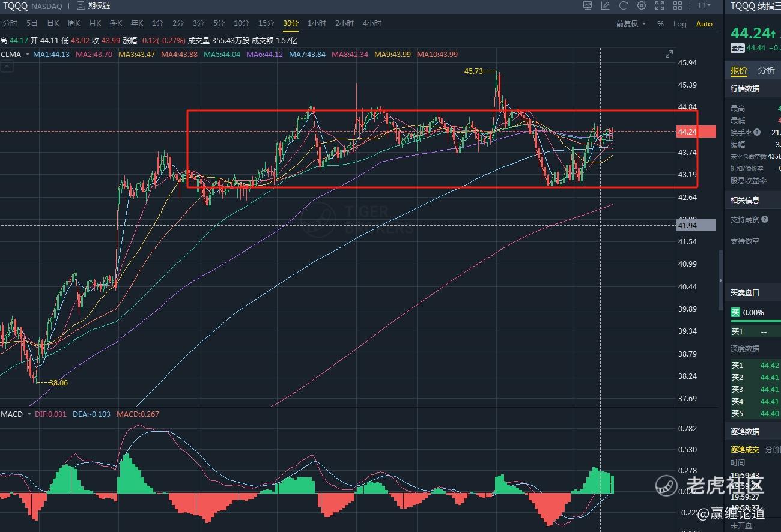Click the 行情数据 section header

tap(745, 88)
